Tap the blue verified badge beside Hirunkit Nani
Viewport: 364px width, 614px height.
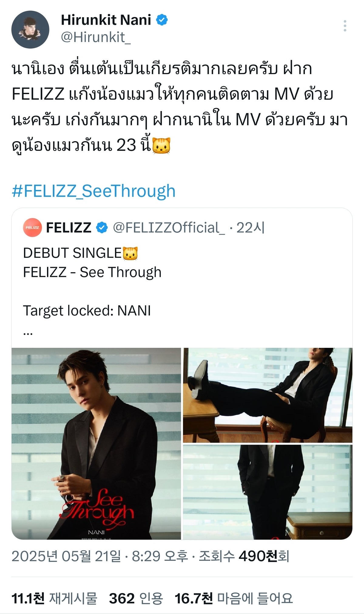click(162, 20)
